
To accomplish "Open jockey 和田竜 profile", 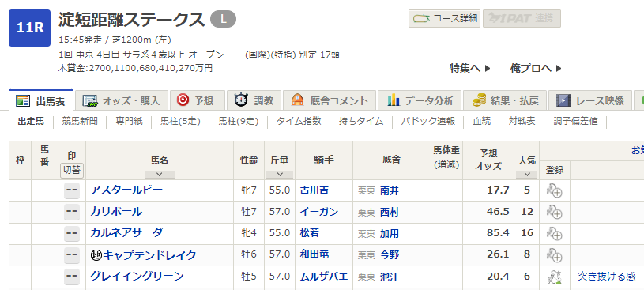I will coord(314,255).
